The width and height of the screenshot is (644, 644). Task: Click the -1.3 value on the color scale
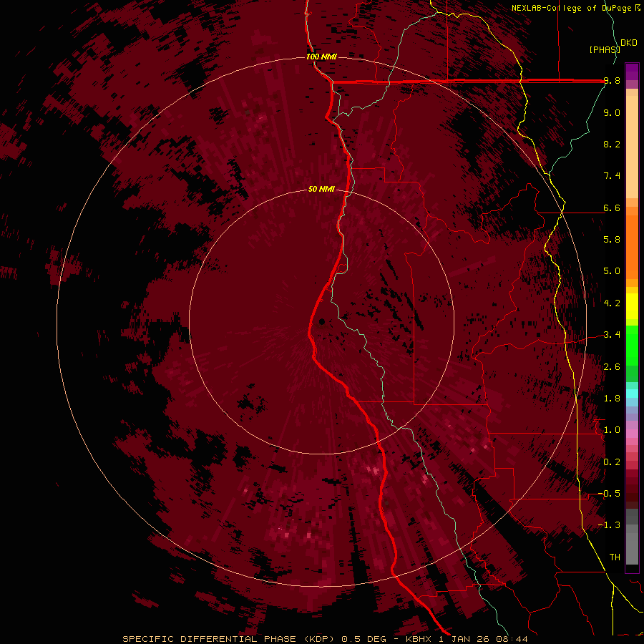609,525
